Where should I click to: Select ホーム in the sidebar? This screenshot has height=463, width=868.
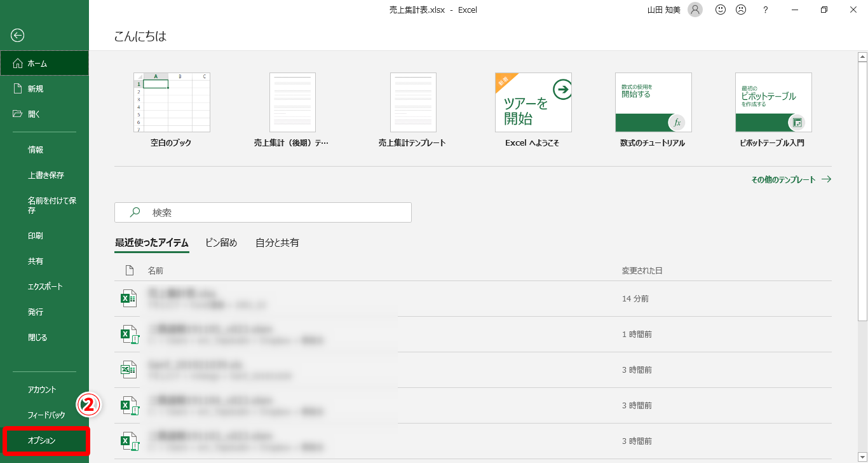coord(44,64)
